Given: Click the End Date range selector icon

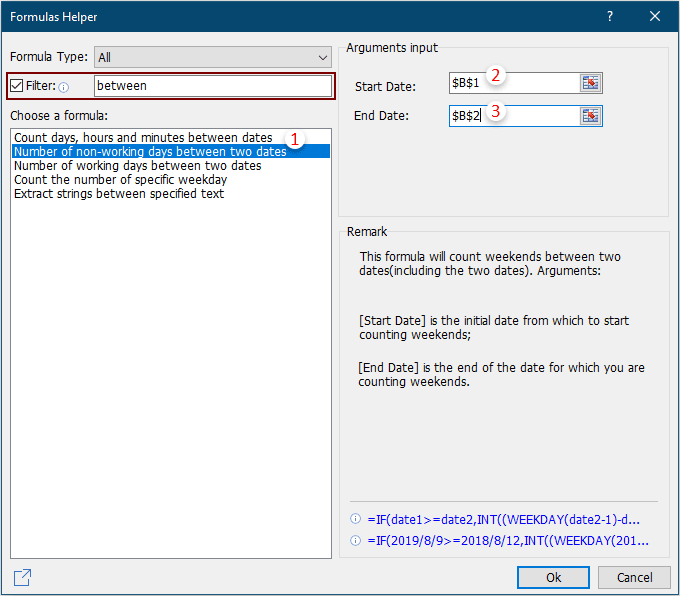Looking at the screenshot, I should (591, 116).
